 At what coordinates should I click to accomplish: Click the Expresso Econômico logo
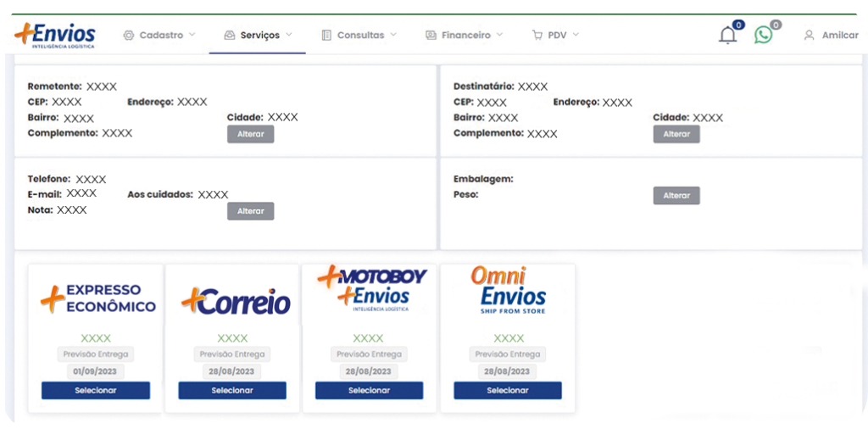[x=98, y=298]
